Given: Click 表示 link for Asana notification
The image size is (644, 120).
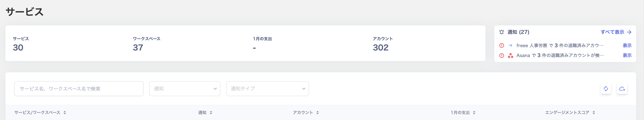Looking at the screenshot, I should click(627, 56).
